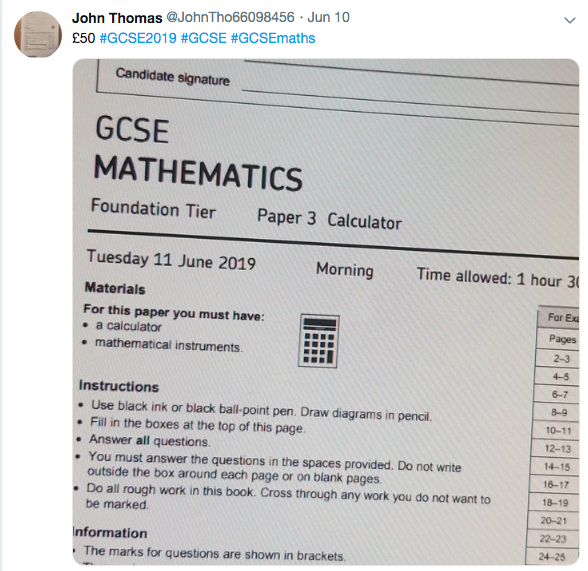Select the #GCSE2019 hashtag

pos(138,38)
